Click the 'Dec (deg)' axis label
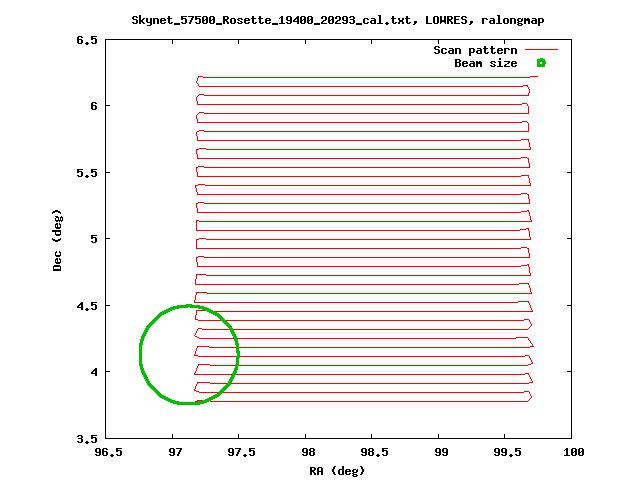640x480 pixels. [x=57, y=240]
